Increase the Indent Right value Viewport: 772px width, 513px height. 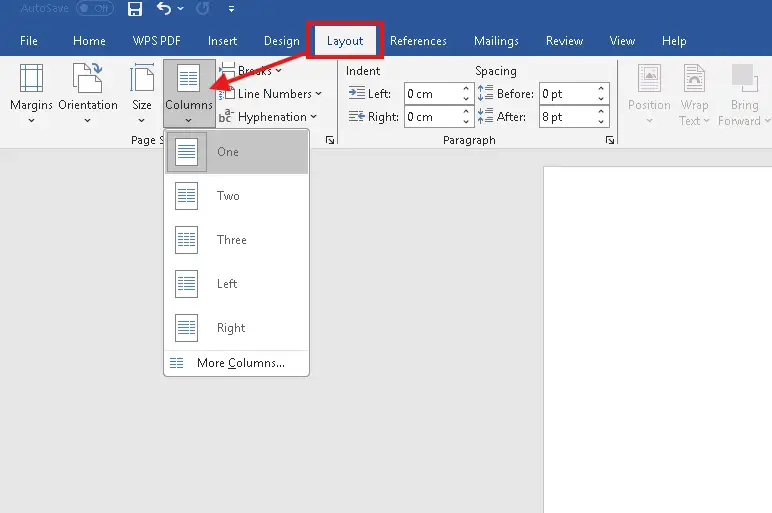[x=466, y=112]
